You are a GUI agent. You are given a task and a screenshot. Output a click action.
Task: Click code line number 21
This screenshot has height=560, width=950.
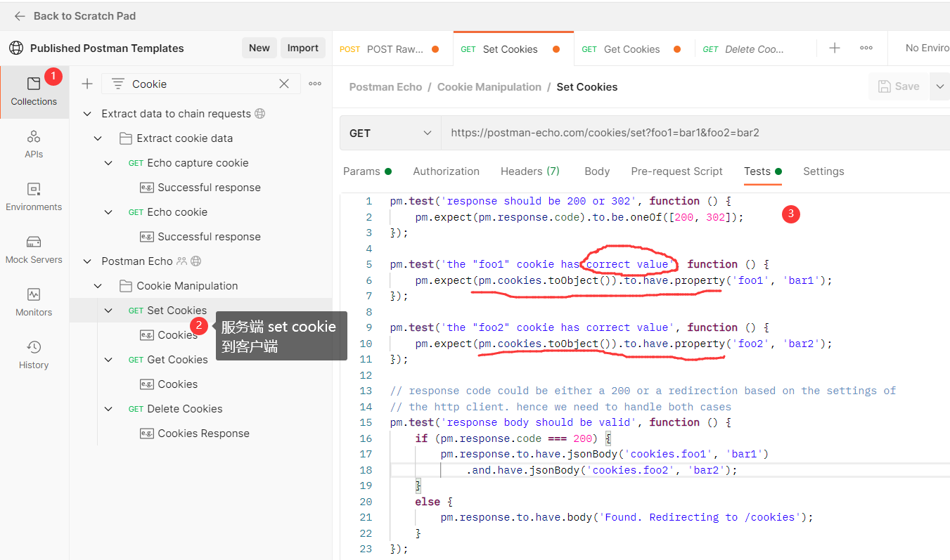[x=365, y=517]
